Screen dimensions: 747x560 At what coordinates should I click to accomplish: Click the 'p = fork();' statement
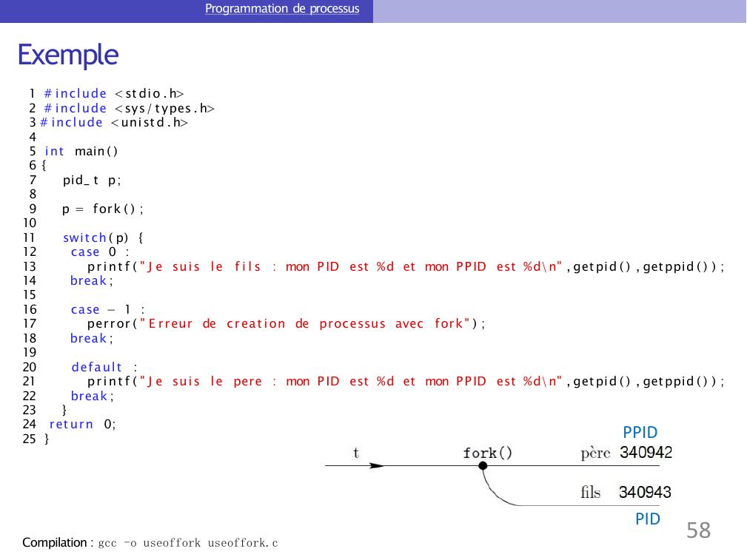pos(102,209)
